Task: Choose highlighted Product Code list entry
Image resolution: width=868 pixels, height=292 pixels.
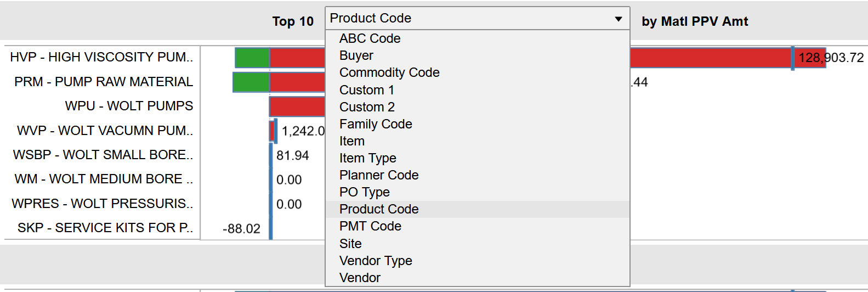Action: [477, 209]
